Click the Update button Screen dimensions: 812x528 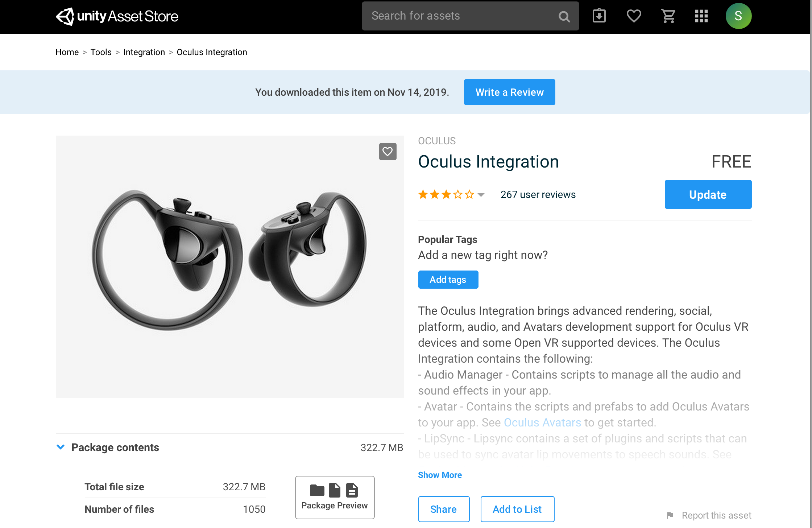(708, 195)
